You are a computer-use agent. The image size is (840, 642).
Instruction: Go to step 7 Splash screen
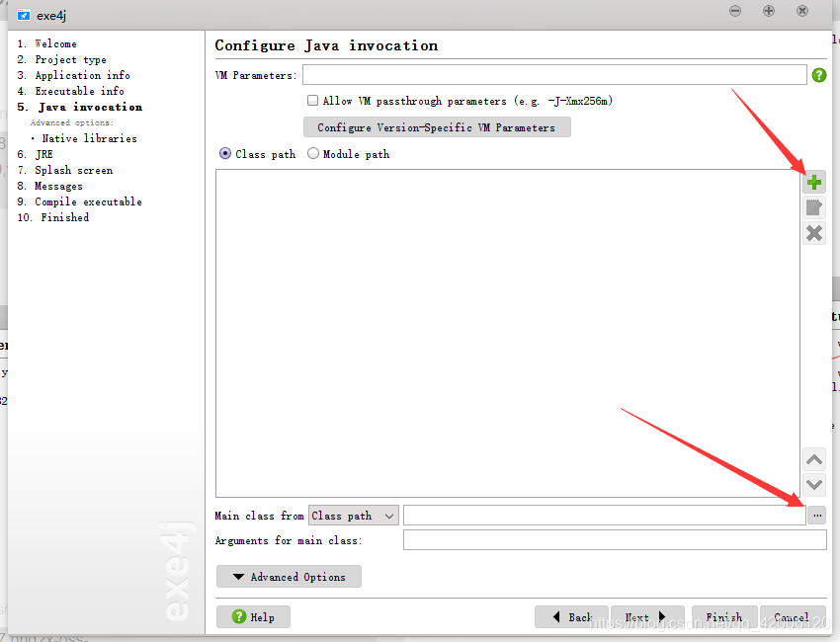pos(65,170)
